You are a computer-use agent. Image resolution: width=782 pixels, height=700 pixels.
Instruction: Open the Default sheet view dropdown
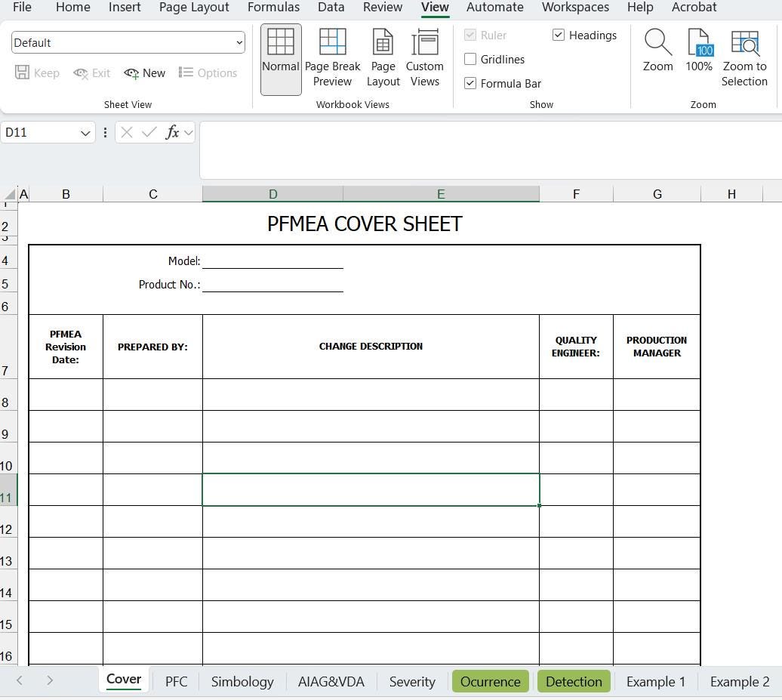tap(239, 42)
